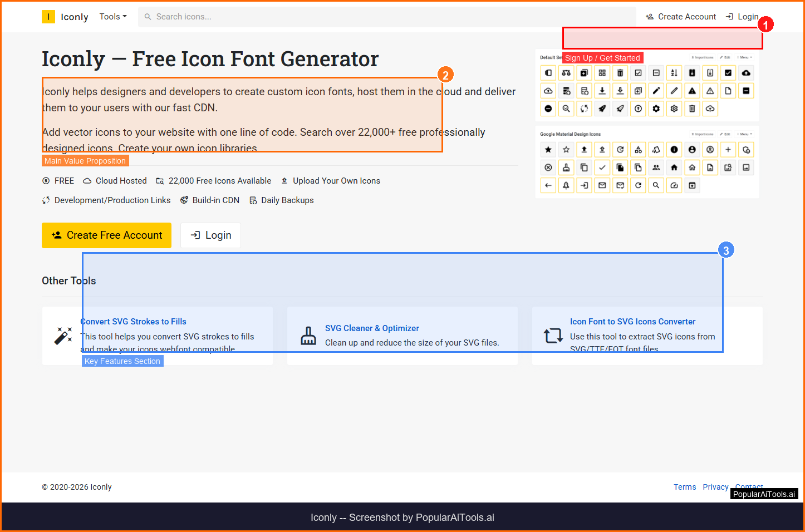Click the left arrow icon in the icon grid
The width and height of the screenshot is (805, 532).
tap(548, 185)
